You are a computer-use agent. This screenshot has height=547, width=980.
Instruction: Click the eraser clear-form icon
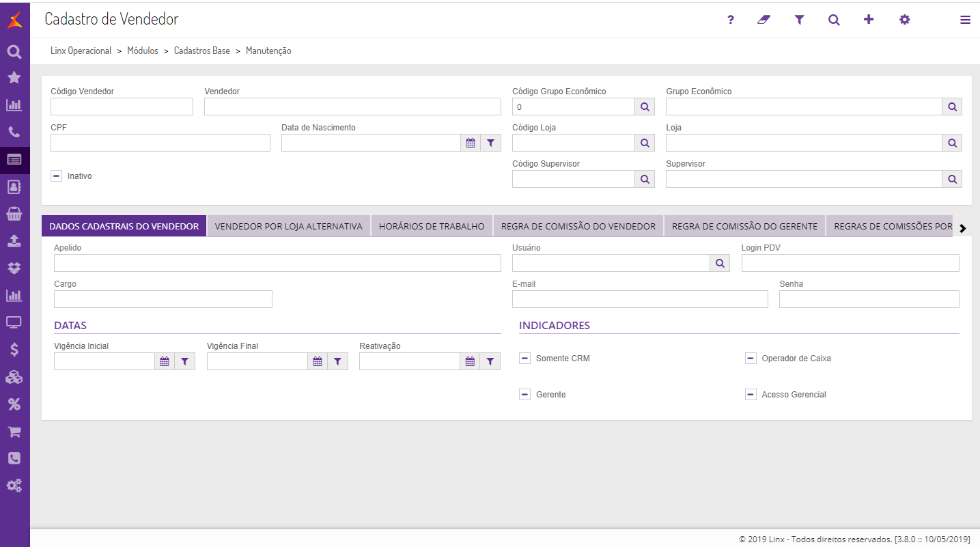pyautogui.click(x=764, y=20)
